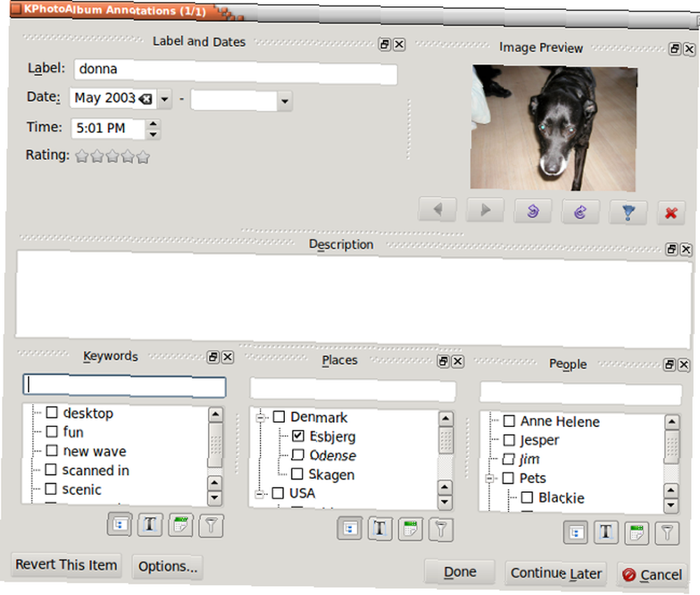Float the Places panel
700x595 pixels.
pos(443,361)
